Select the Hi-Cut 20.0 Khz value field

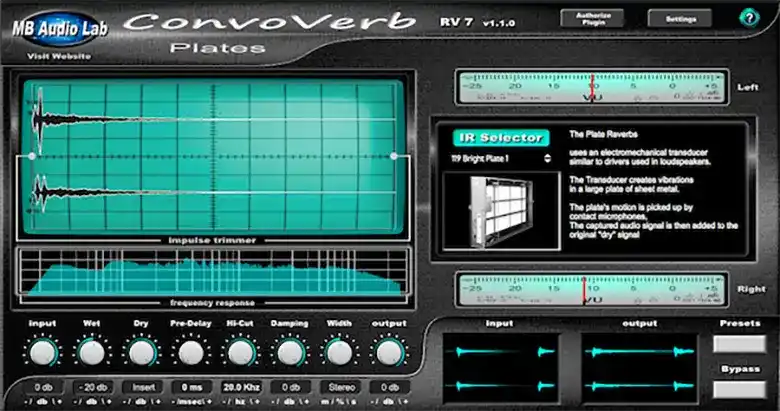(x=241, y=387)
